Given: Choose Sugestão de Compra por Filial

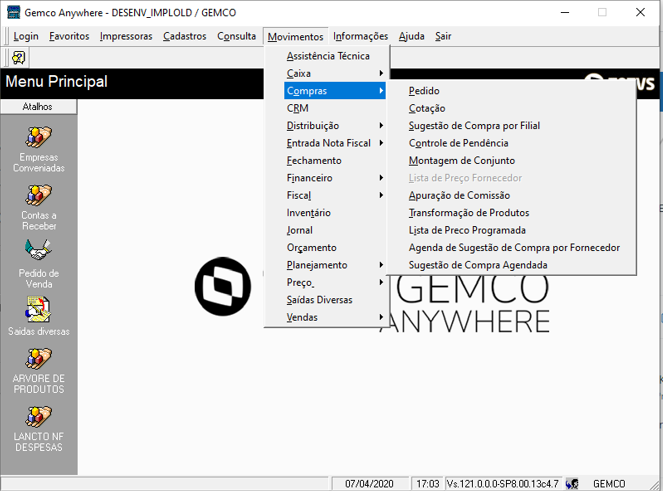Looking at the screenshot, I should (511, 126).
